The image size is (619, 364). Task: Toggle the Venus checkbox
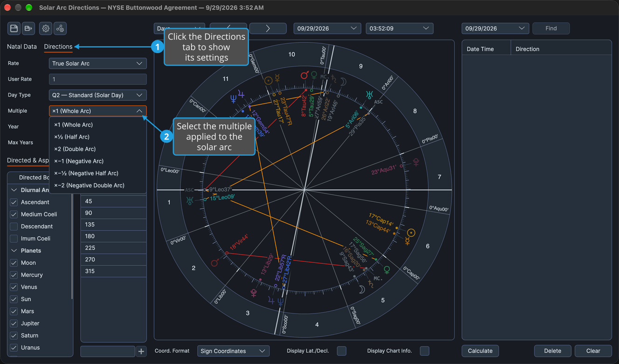(x=14, y=287)
